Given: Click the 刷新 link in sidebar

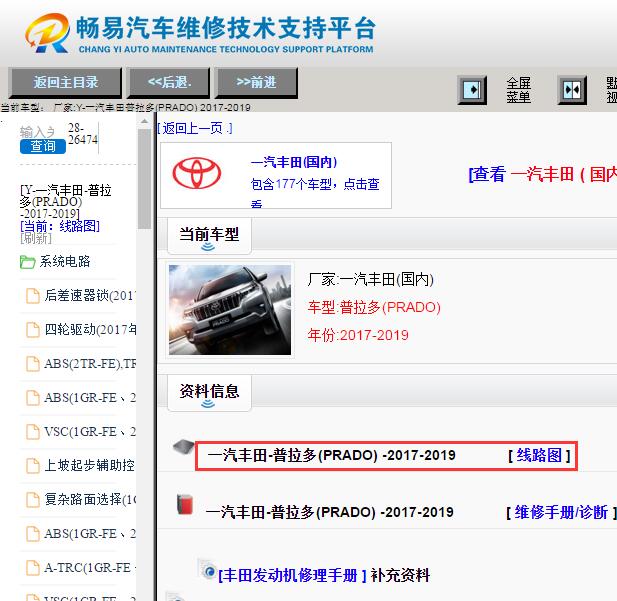Looking at the screenshot, I should pyautogui.click(x=36, y=238).
